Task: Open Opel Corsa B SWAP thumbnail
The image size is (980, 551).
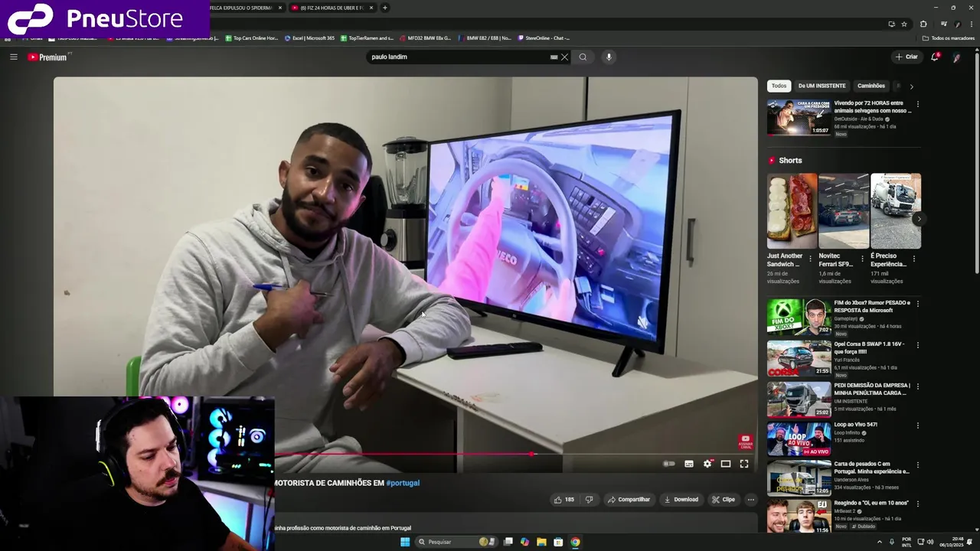Action: coord(799,358)
